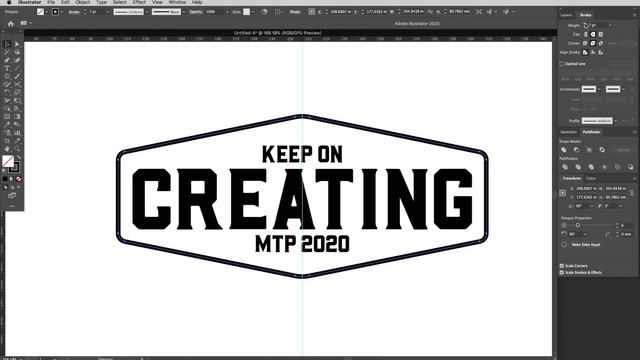Click the Intersect shape mode icon
The height and width of the screenshot is (360, 640).
pos(589,150)
